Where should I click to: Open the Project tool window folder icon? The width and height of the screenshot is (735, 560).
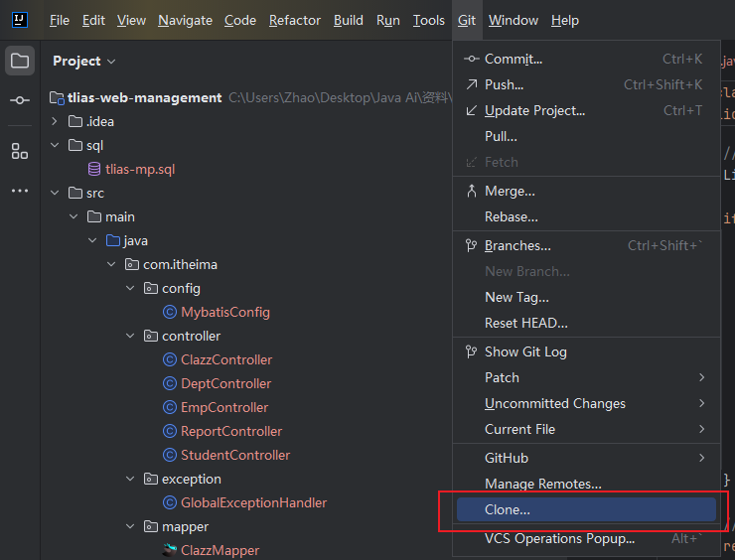pos(20,61)
